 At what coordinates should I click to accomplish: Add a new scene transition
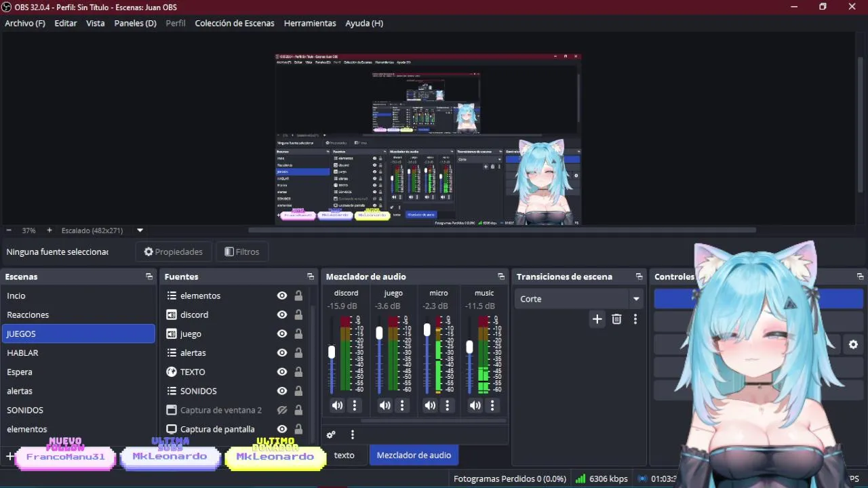pyautogui.click(x=597, y=319)
